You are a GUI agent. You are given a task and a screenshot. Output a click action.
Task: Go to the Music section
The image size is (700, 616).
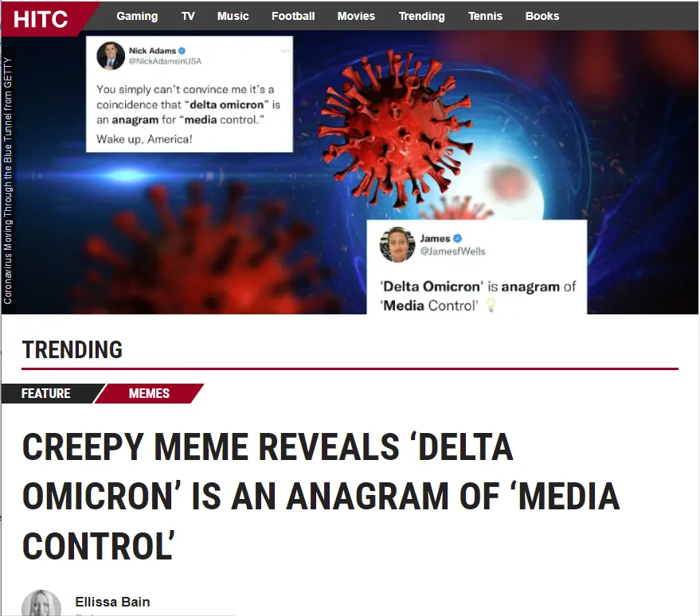pos(233,16)
